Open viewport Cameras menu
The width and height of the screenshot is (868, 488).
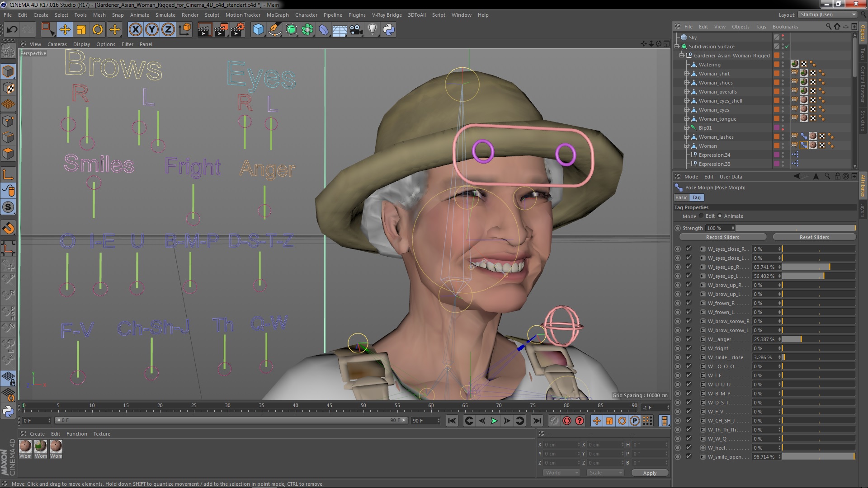pyautogui.click(x=57, y=44)
